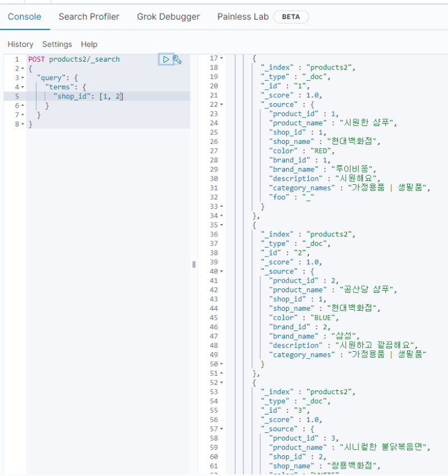
Task: Select the Painless Lab tab
Action: (x=242, y=17)
